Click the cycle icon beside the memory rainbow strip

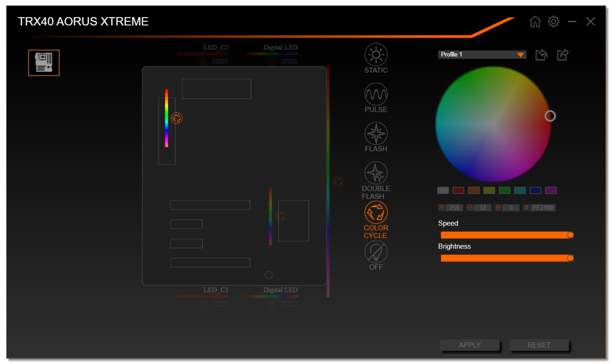pyautogui.click(x=176, y=118)
